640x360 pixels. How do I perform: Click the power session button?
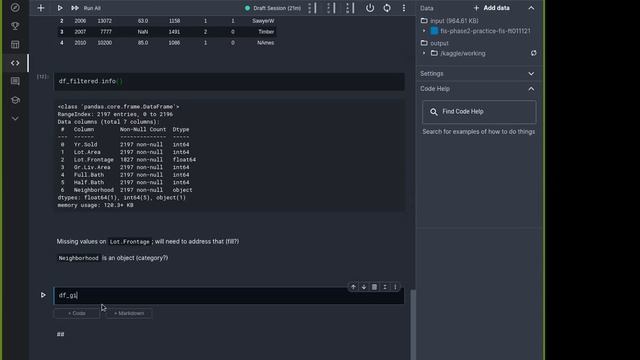coord(370,8)
